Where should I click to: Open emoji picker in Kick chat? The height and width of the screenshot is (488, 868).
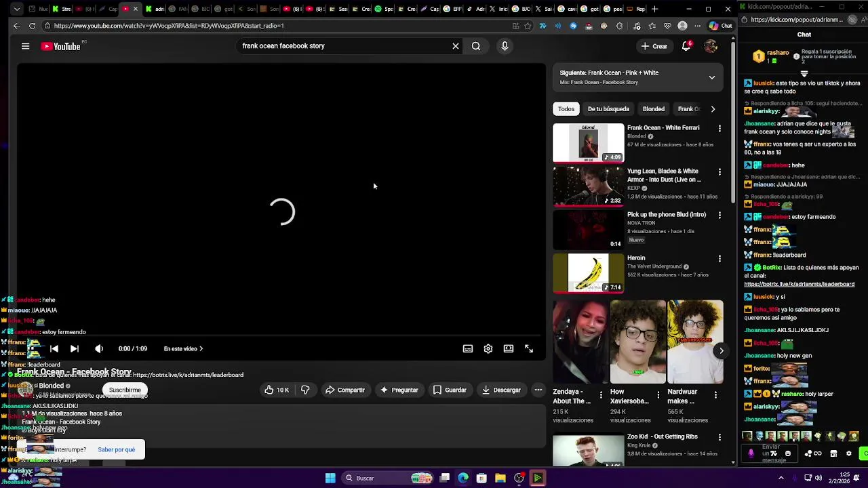(x=787, y=453)
